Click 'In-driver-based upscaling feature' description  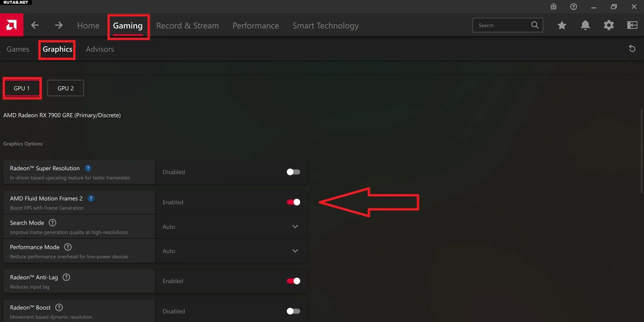pyautogui.click(x=70, y=178)
